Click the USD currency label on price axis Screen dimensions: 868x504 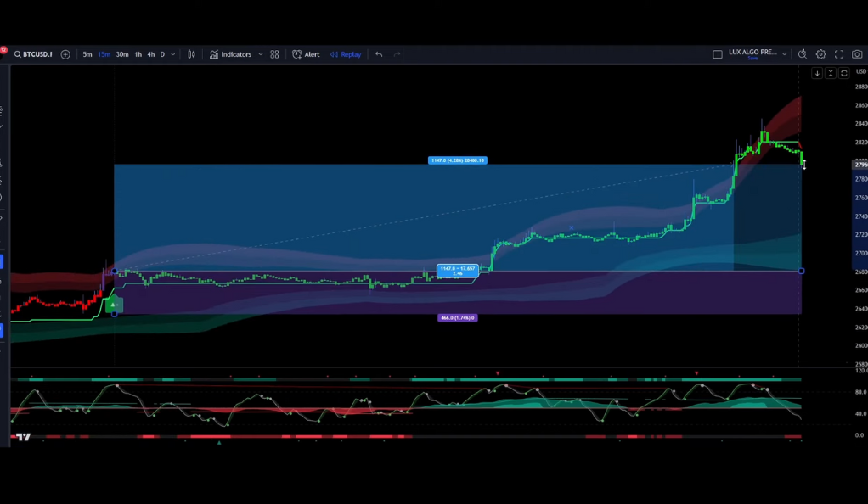(x=861, y=71)
